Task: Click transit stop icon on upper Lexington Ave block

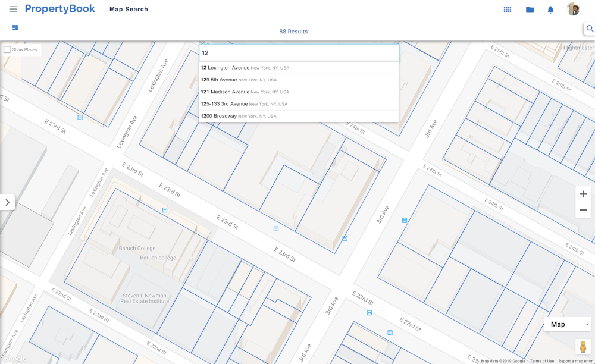Action: (x=80, y=118)
